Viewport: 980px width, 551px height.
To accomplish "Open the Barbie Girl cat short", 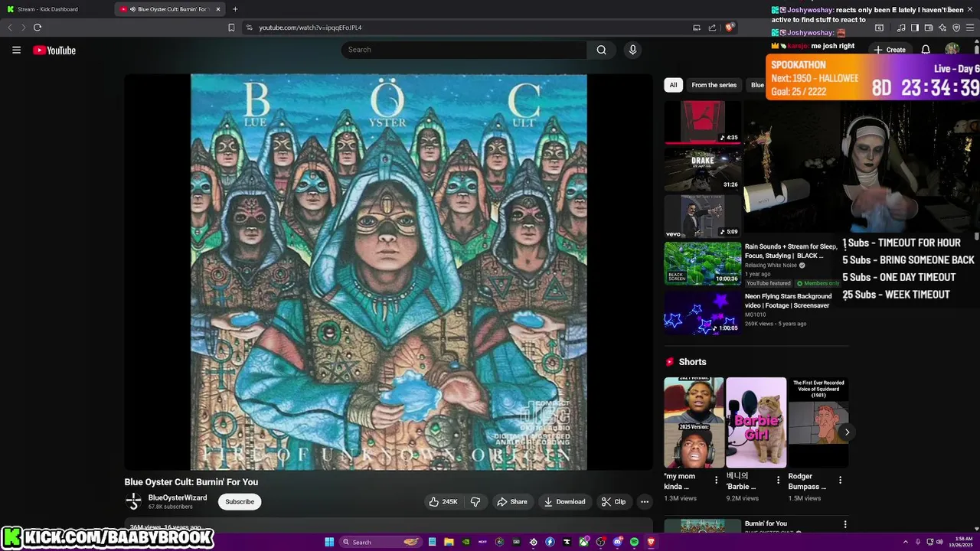I will click(756, 422).
